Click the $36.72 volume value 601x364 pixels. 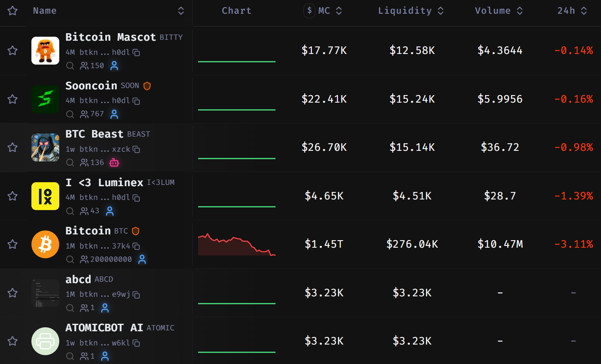[x=500, y=147]
